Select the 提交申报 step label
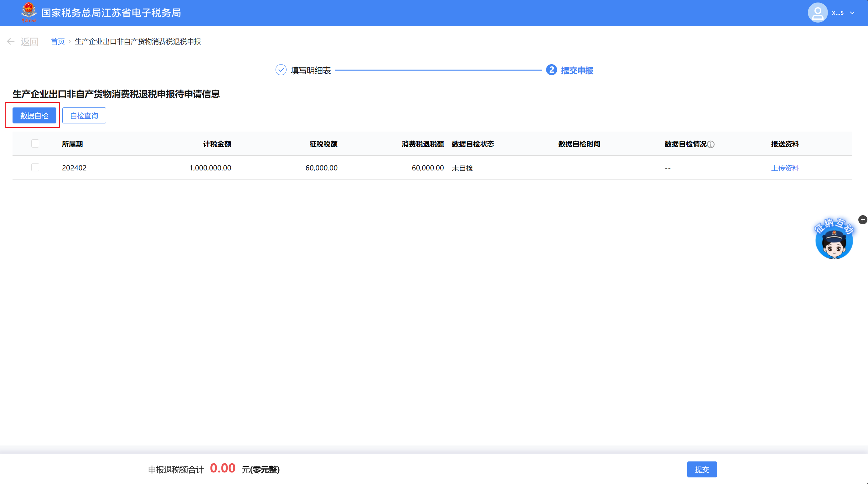The image size is (868, 484). coord(577,70)
